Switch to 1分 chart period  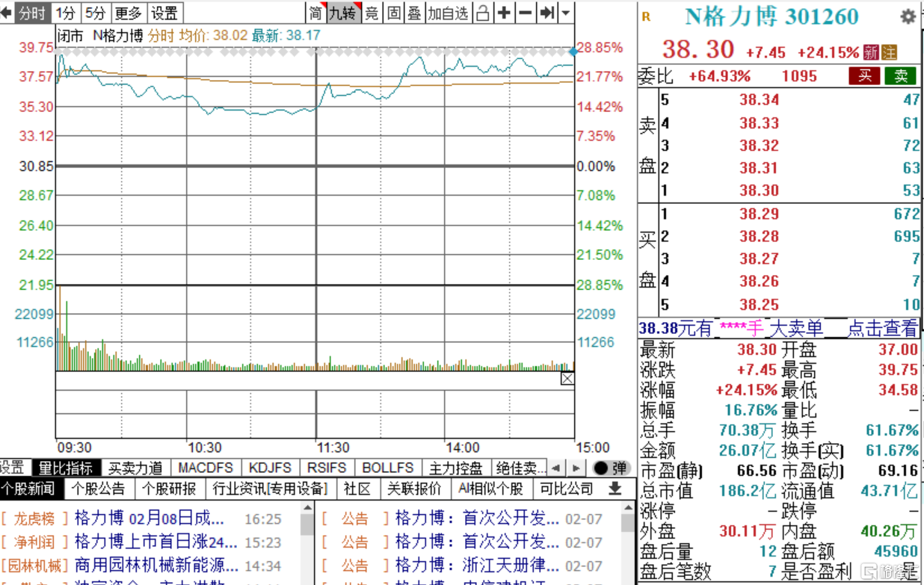coord(66,13)
